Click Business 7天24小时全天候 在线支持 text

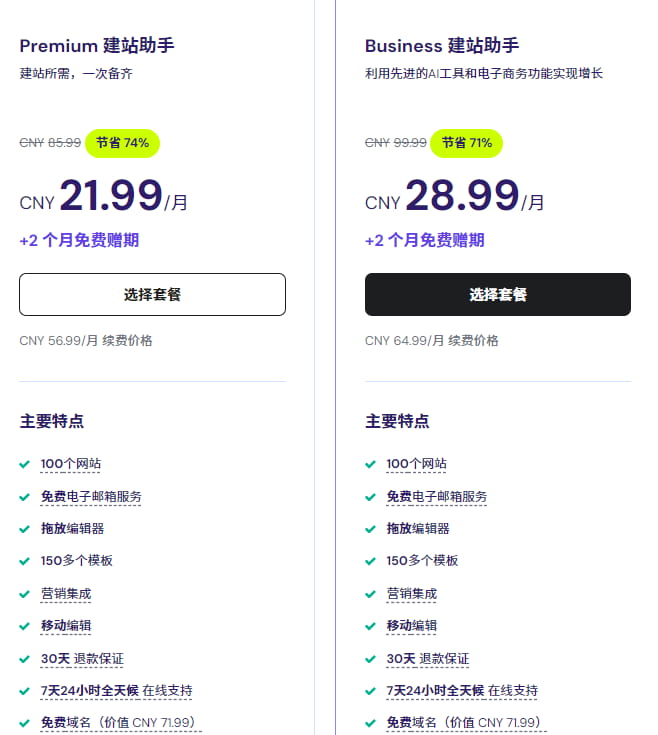coord(462,691)
